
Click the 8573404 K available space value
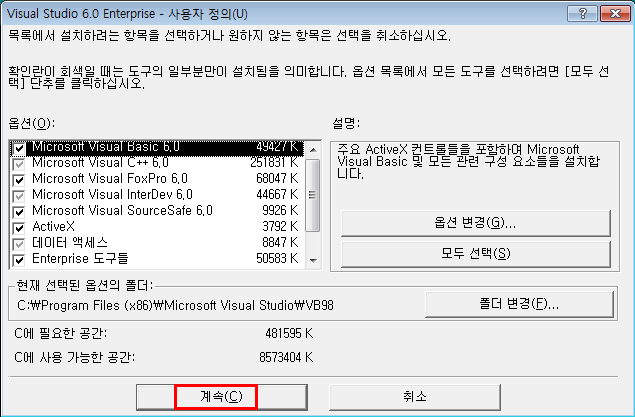(x=286, y=357)
